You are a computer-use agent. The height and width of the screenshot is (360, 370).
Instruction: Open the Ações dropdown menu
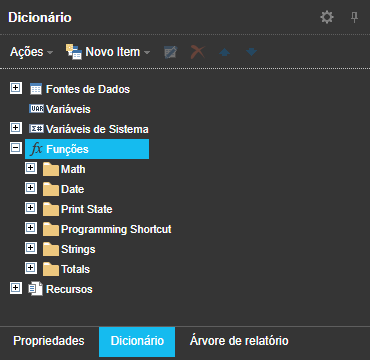[x=31, y=52]
